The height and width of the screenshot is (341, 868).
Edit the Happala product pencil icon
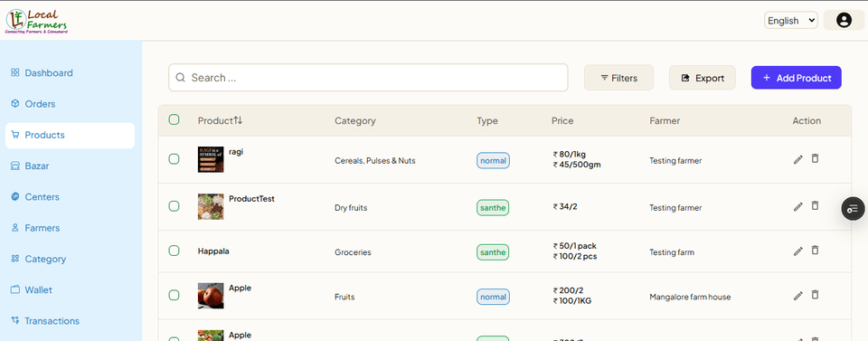797,251
